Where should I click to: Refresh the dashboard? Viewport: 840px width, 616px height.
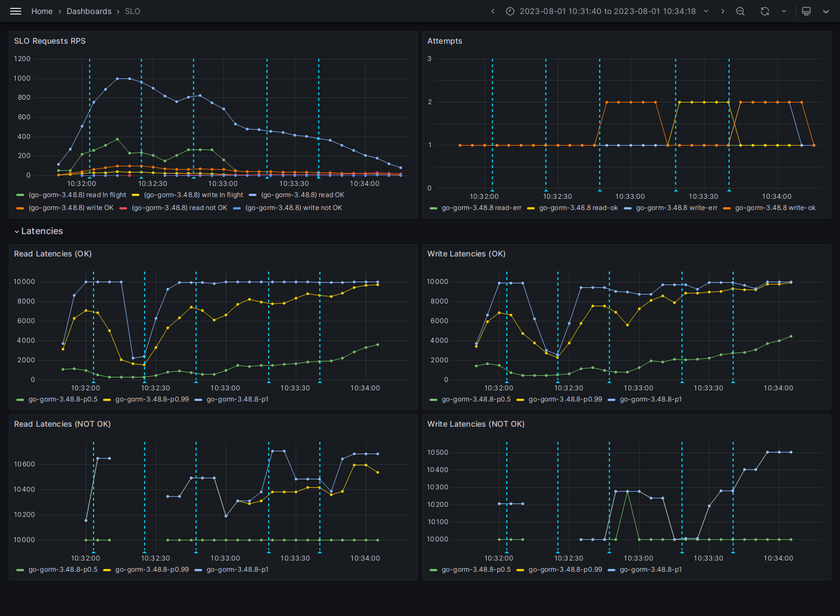coord(765,11)
